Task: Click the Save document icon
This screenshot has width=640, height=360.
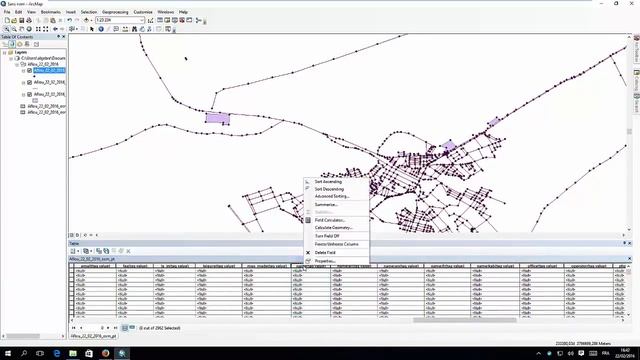Action: (22, 20)
